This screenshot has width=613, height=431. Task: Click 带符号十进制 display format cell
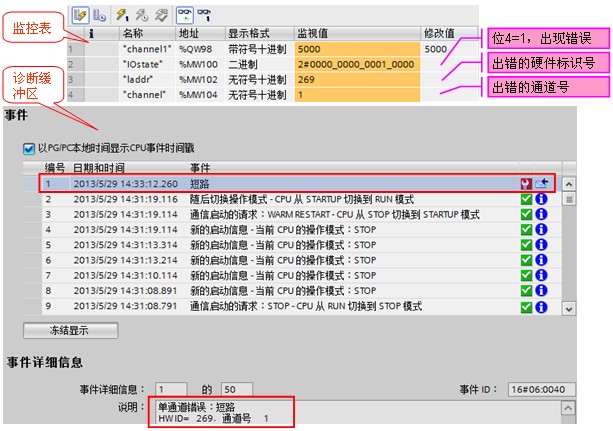click(x=260, y=49)
